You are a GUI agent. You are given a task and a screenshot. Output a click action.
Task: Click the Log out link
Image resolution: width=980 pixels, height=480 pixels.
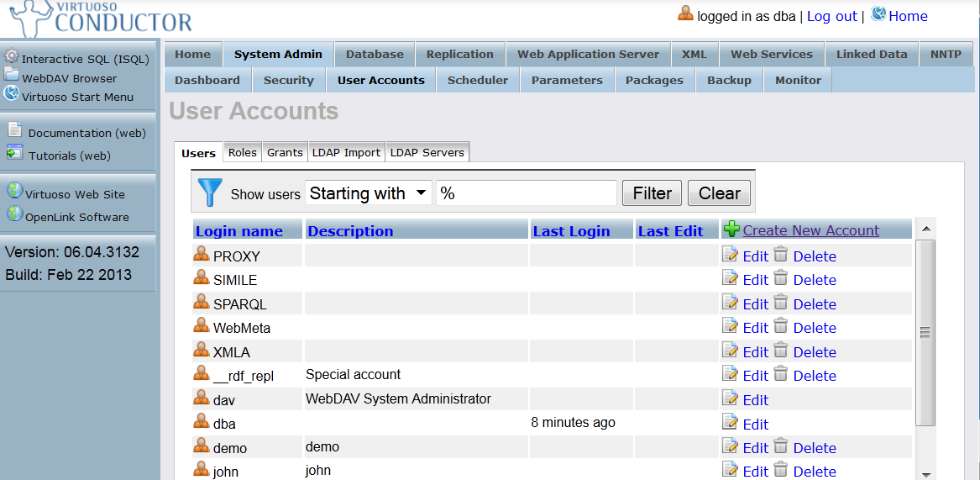coord(831,16)
